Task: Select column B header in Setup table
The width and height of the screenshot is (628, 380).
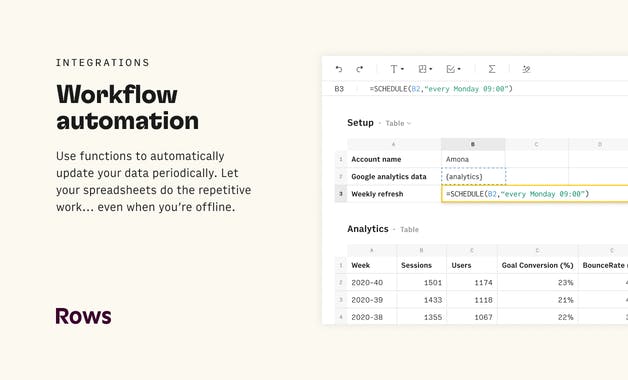Action: 473,144
